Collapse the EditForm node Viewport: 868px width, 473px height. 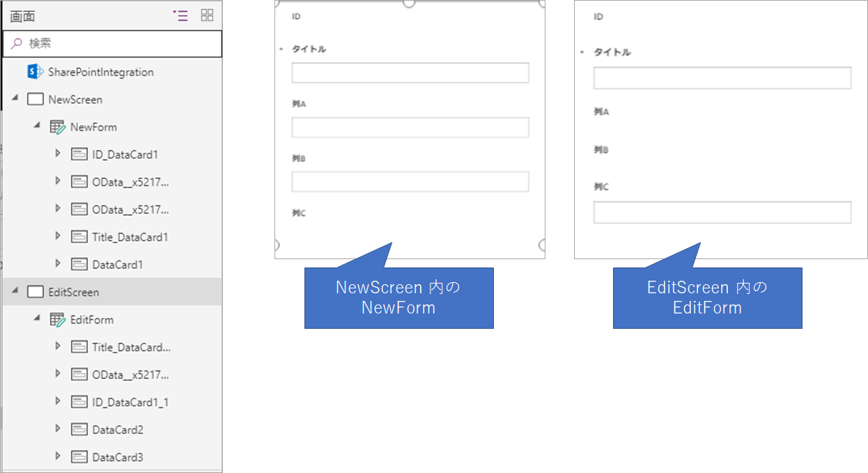click(x=38, y=319)
